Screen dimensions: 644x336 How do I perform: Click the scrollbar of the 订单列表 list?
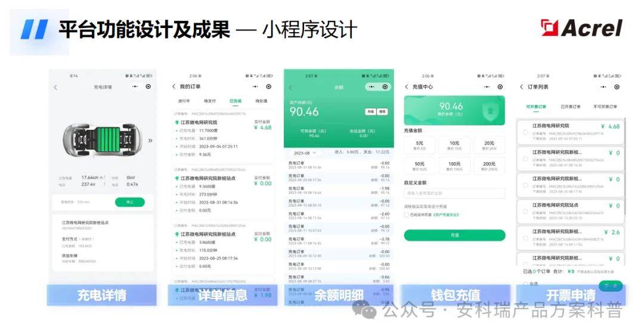click(x=624, y=166)
